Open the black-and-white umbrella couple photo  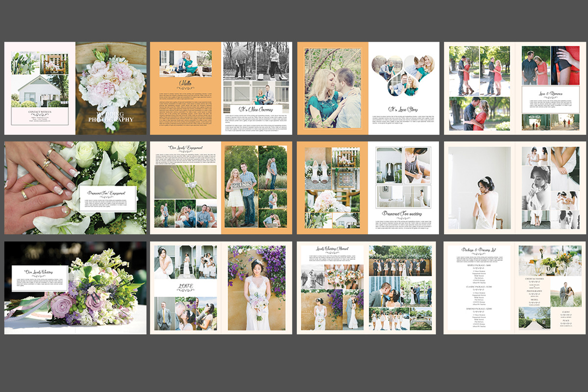click(x=239, y=61)
